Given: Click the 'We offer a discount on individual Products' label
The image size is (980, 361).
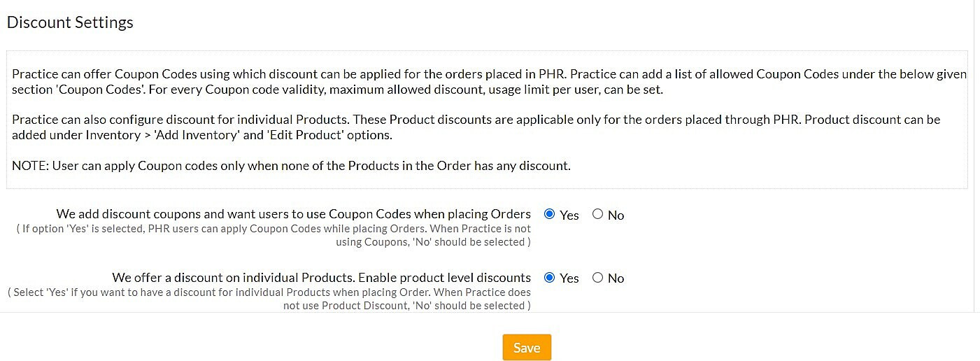Looking at the screenshot, I should pyautogui.click(x=321, y=277).
